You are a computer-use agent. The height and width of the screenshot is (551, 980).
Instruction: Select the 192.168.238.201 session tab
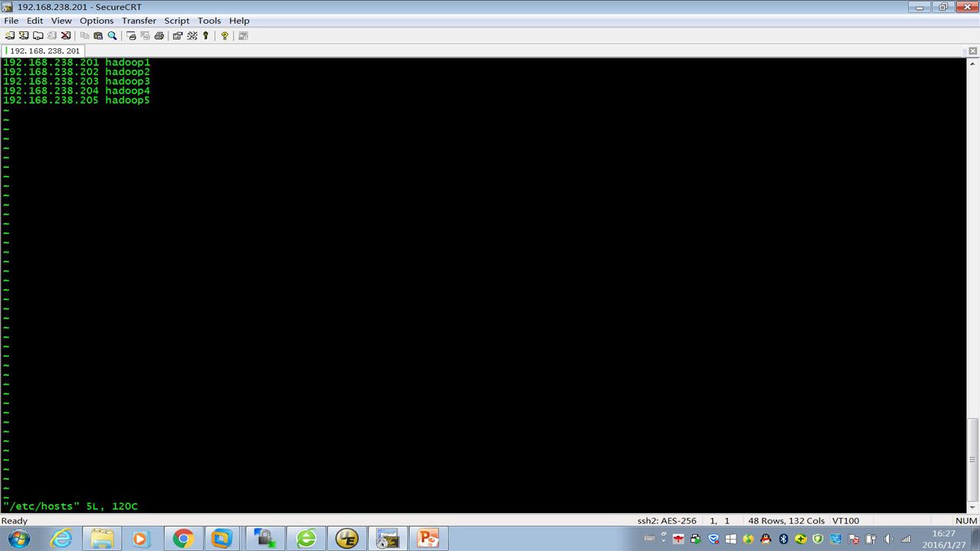(44, 51)
